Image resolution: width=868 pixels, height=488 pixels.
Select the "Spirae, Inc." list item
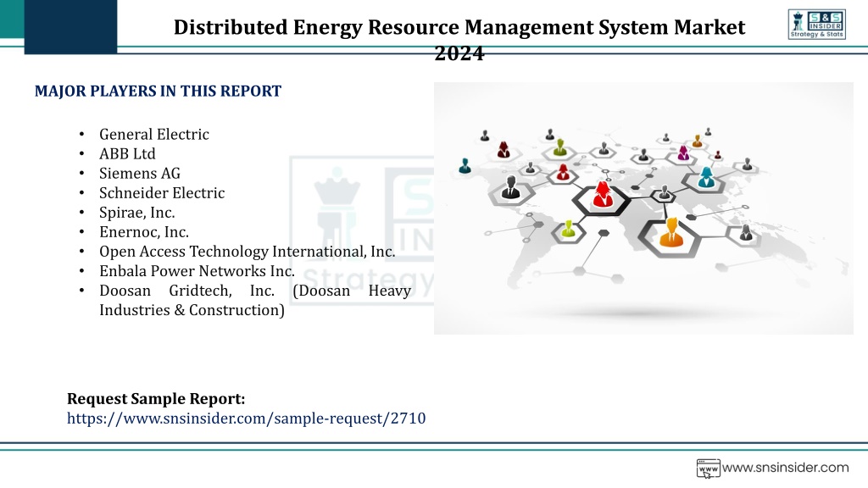pos(136,213)
